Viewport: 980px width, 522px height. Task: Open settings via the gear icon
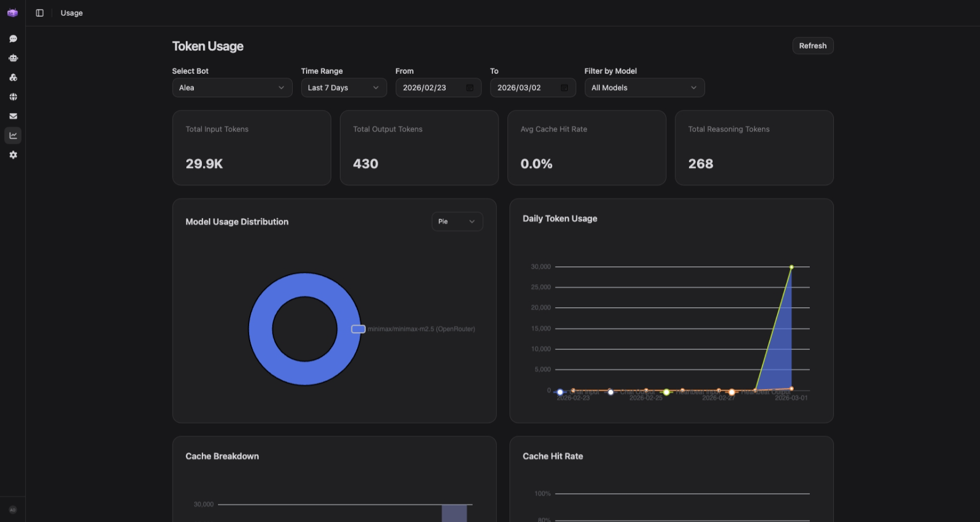pyautogui.click(x=13, y=155)
